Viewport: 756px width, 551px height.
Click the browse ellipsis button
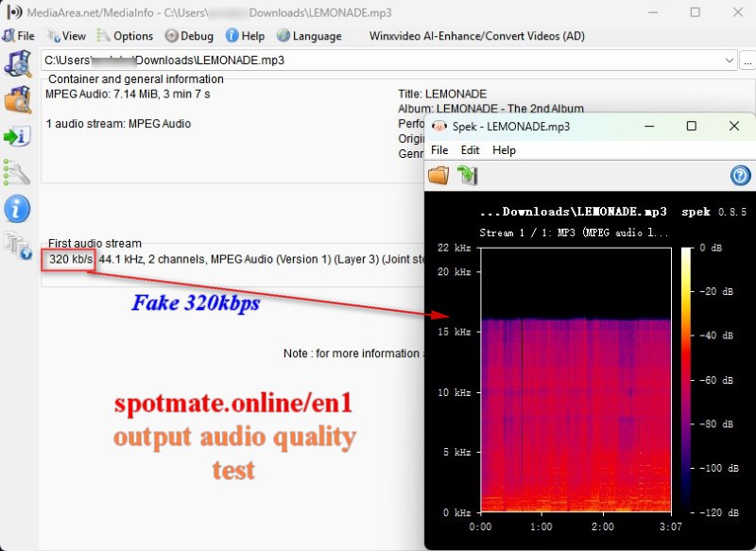tap(747, 61)
